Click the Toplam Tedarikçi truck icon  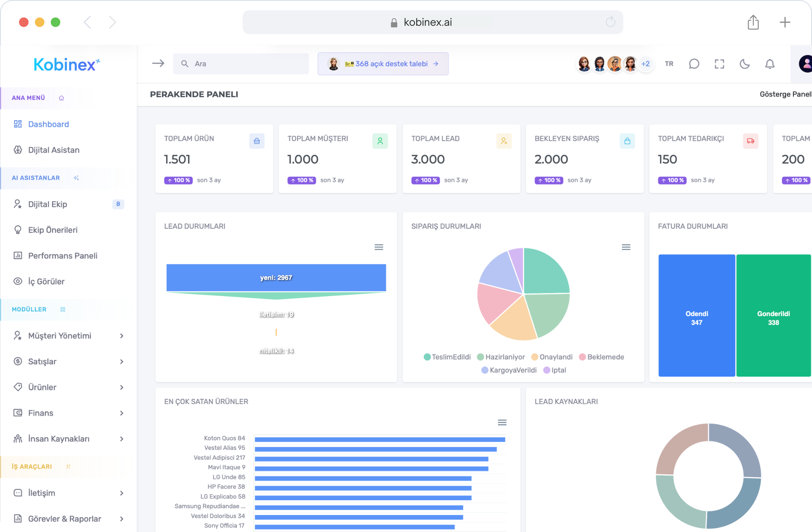751,141
